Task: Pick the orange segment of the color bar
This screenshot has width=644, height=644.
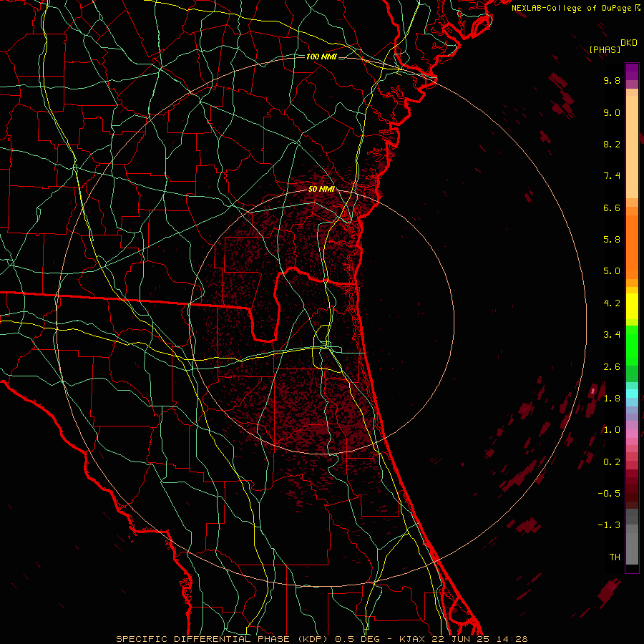Action: [x=632, y=247]
